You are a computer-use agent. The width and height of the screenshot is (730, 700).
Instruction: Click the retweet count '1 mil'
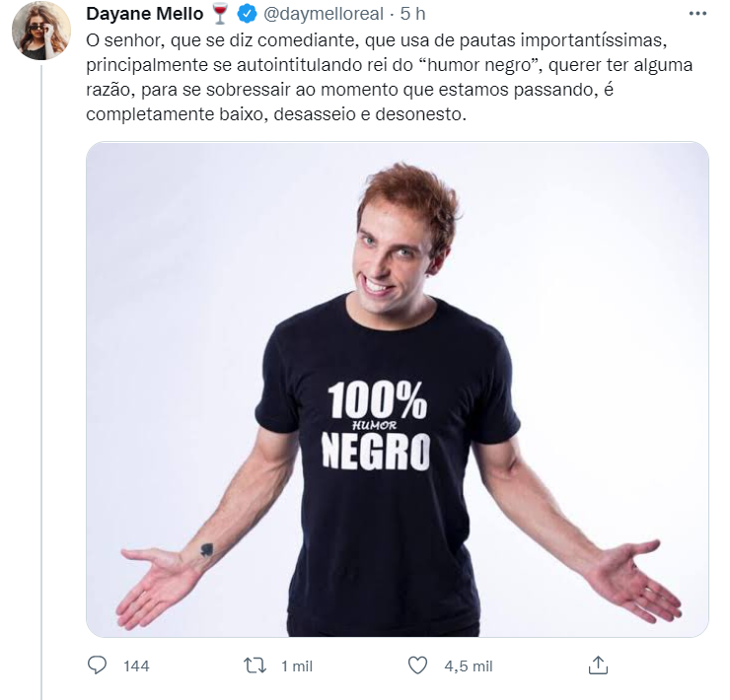(296, 666)
